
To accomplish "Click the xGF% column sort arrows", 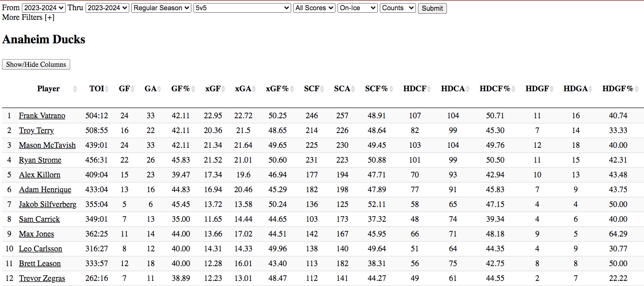I will (292, 89).
